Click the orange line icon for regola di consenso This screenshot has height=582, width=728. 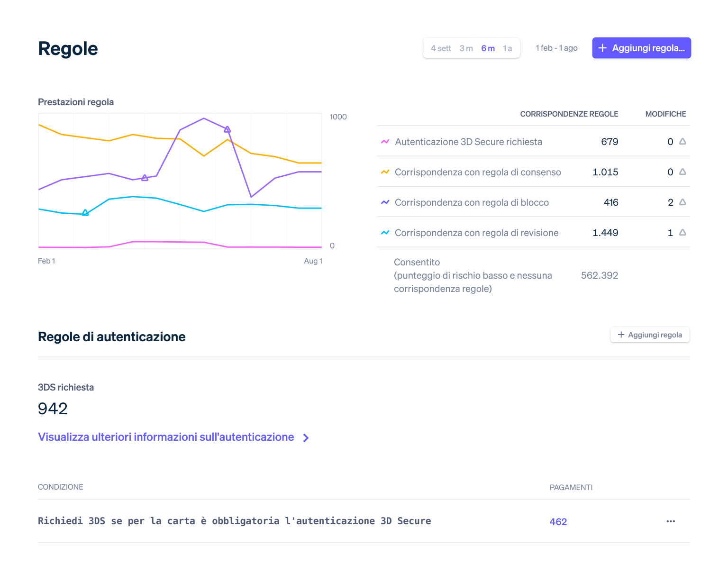pyautogui.click(x=385, y=172)
